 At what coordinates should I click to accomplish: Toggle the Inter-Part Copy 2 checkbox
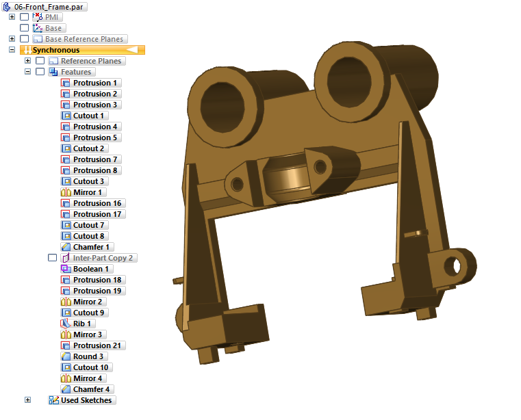pyautogui.click(x=52, y=258)
